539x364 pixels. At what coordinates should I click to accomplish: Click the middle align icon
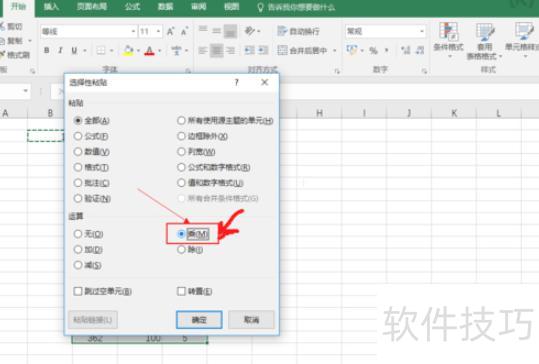tap(217, 31)
